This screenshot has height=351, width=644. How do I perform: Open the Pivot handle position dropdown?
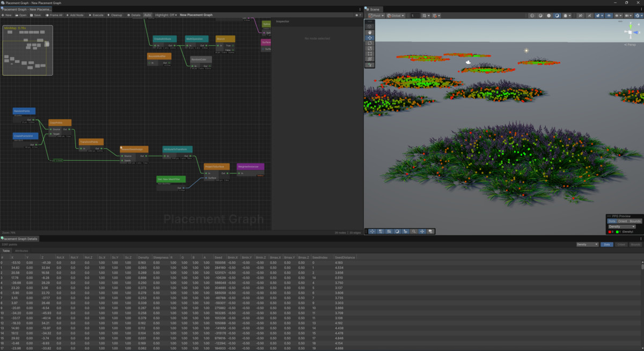(x=376, y=16)
